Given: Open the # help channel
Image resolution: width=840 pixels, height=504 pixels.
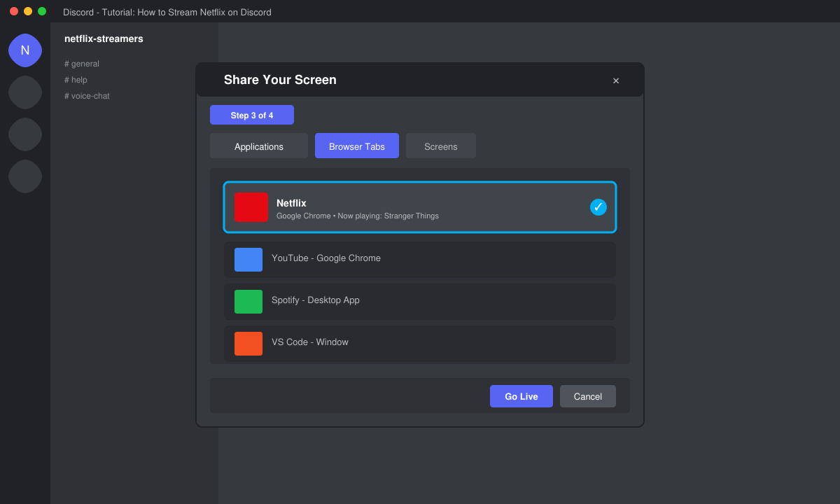Looking at the screenshot, I should click(76, 80).
